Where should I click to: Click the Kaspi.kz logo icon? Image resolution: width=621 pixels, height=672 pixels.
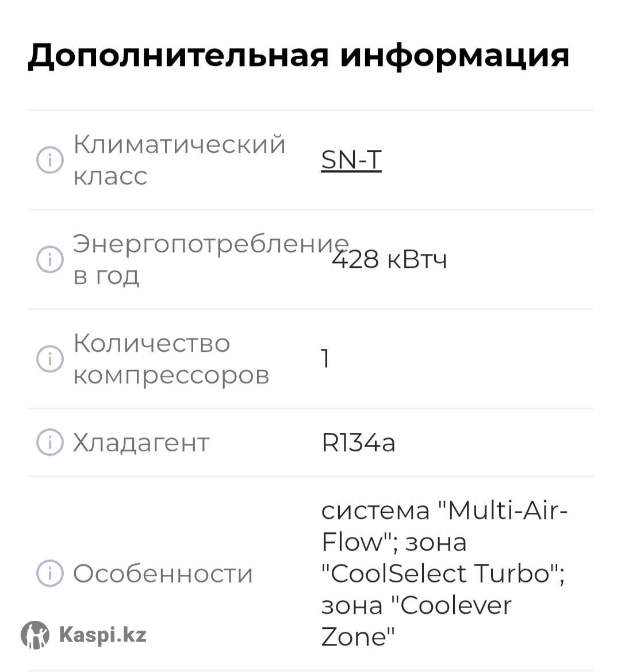pos(35,635)
